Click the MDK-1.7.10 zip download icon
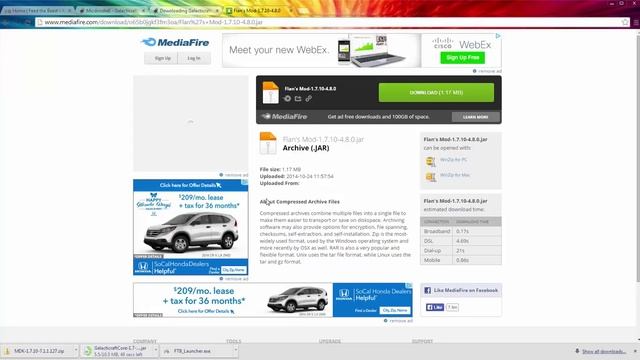Screen dimensions: 640x360 tap(7, 351)
